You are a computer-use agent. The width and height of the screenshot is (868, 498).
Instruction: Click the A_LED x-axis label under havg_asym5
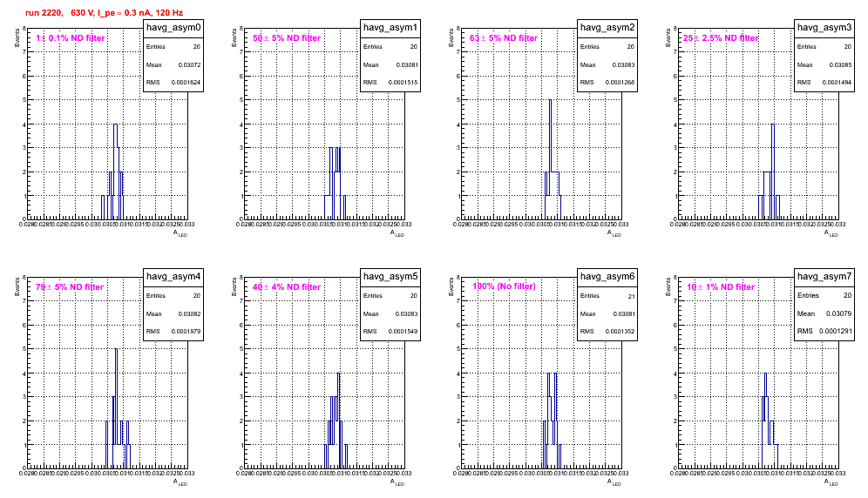tap(397, 482)
